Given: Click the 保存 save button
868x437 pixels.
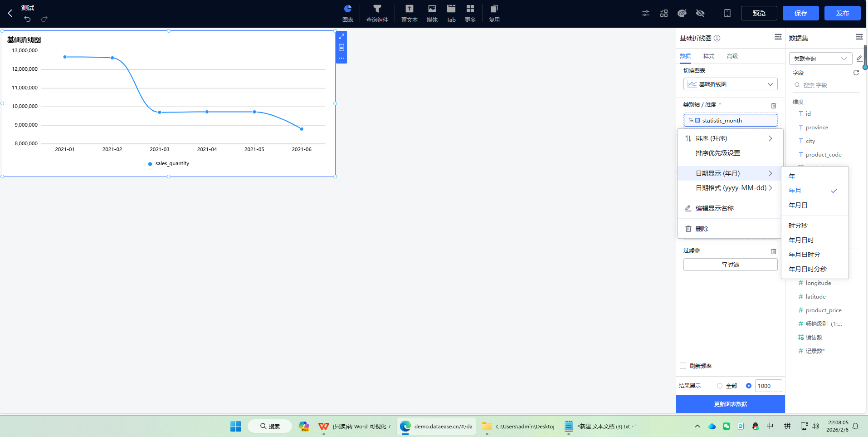Looking at the screenshot, I should [x=801, y=13].
